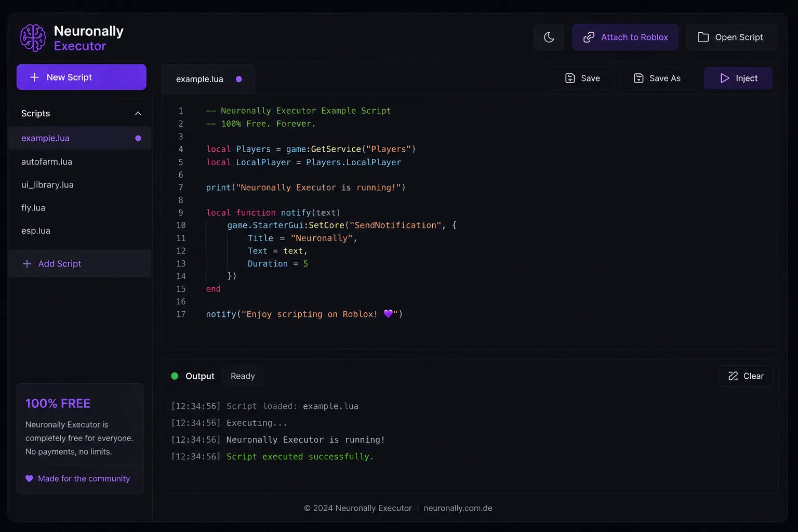Click the Attach to Roblox button

coord(626,37)
